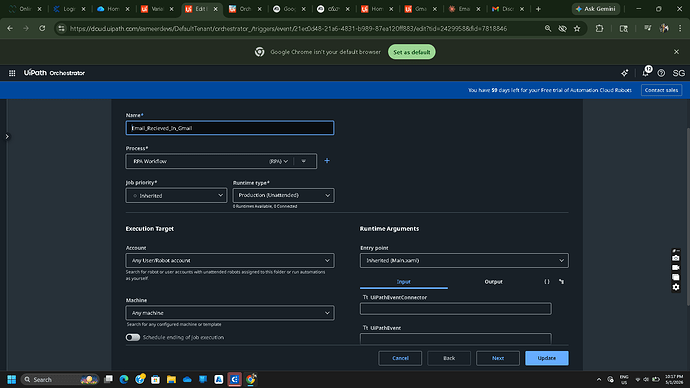Open Windows Start menu
The height and width of the screenshot is (388, 690).
(12, 379)
